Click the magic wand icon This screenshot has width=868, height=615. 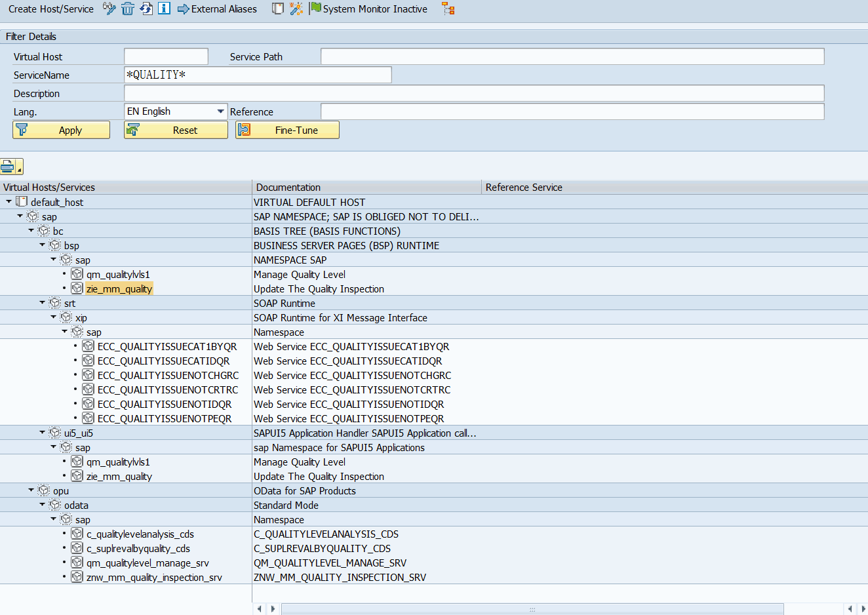coord(296,9)
